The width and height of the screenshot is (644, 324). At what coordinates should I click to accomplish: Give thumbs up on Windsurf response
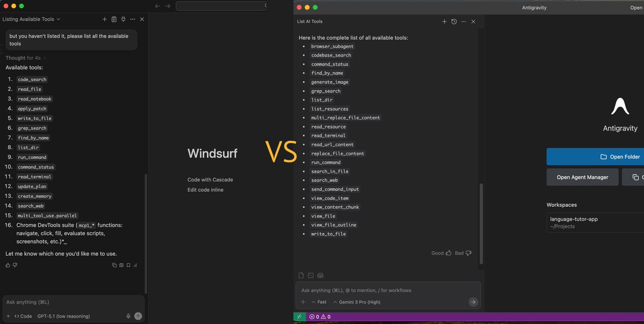click(8, 265)
